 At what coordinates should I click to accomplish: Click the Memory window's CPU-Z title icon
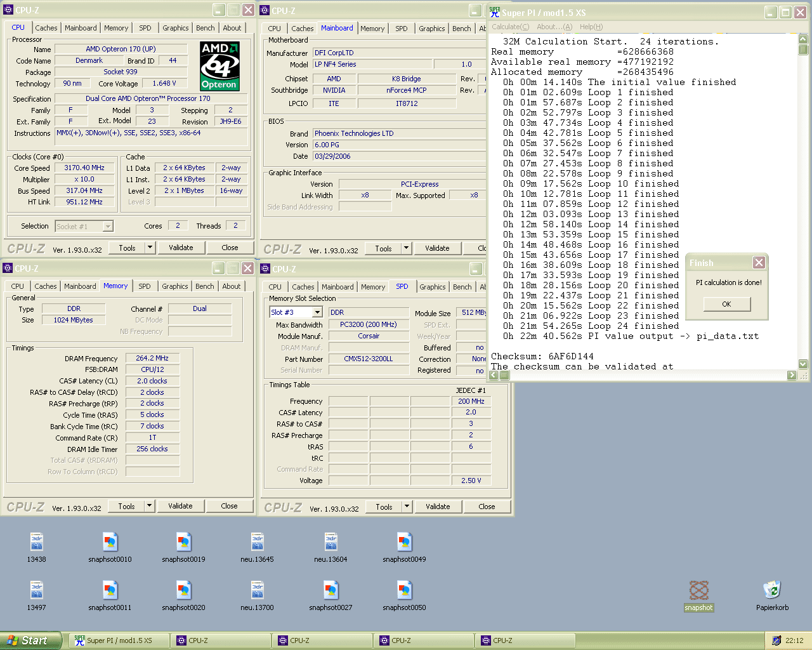[8, 269]
